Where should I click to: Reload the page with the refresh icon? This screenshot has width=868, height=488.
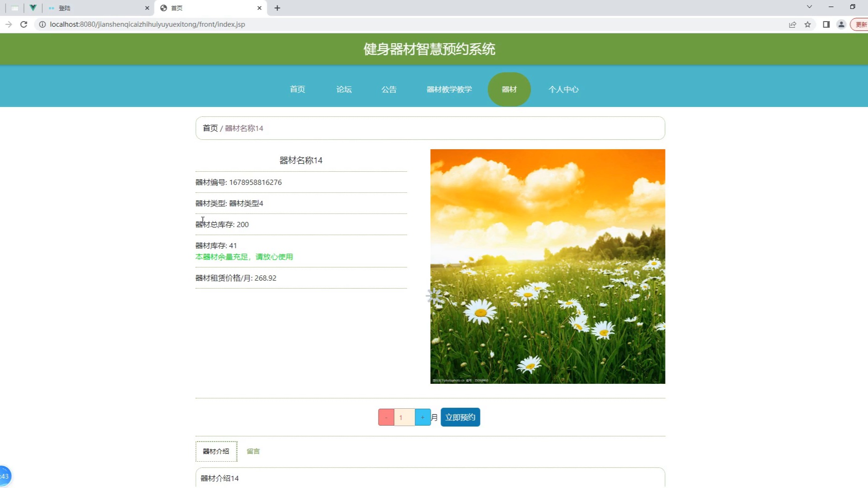point(24,24)
